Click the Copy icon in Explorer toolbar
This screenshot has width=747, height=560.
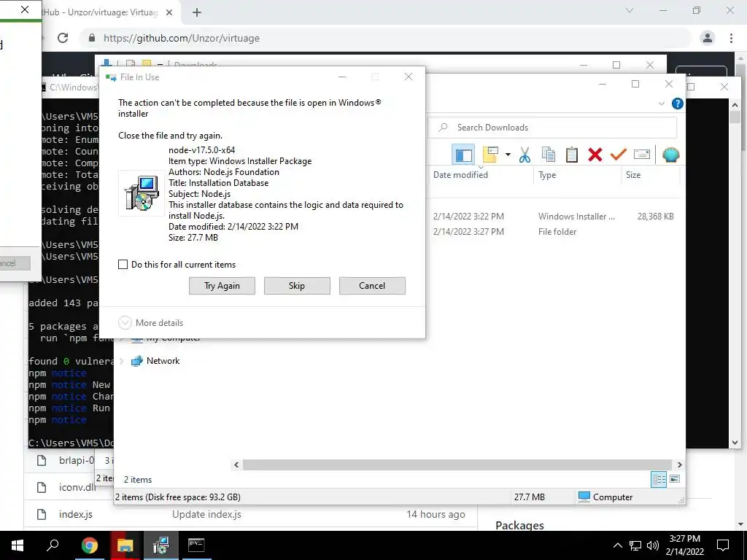click(549, 155)
